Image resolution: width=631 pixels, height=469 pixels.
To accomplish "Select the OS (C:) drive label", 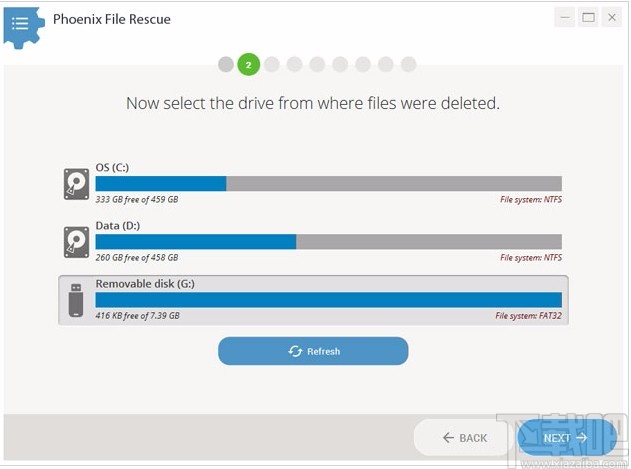I will 112,167.
